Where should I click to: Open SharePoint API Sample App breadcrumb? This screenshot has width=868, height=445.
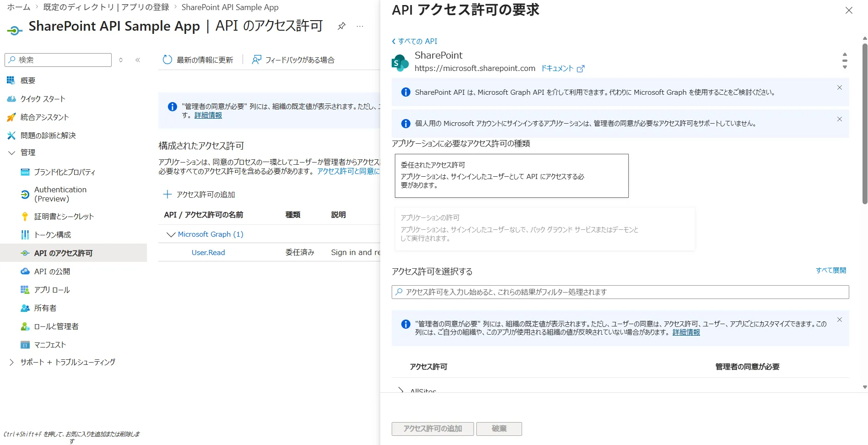[230, 7]
